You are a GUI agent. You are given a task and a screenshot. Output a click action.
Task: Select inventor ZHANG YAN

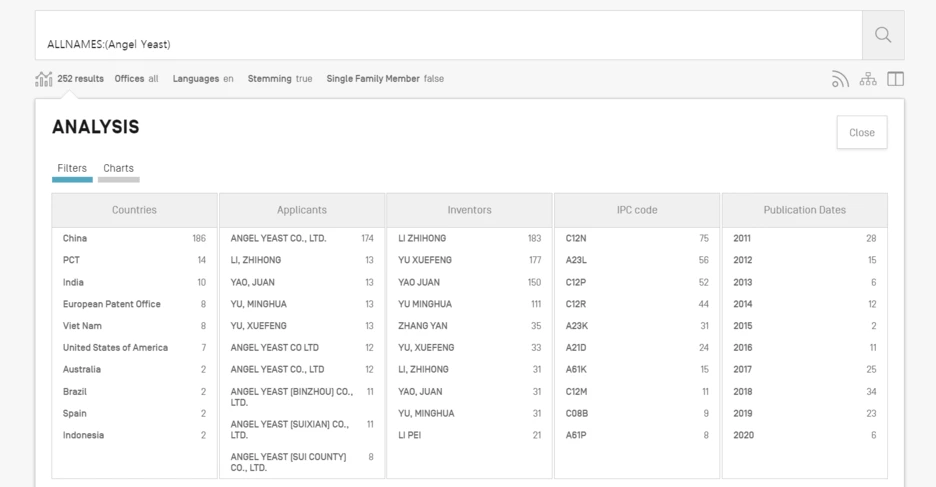[470, 326]
